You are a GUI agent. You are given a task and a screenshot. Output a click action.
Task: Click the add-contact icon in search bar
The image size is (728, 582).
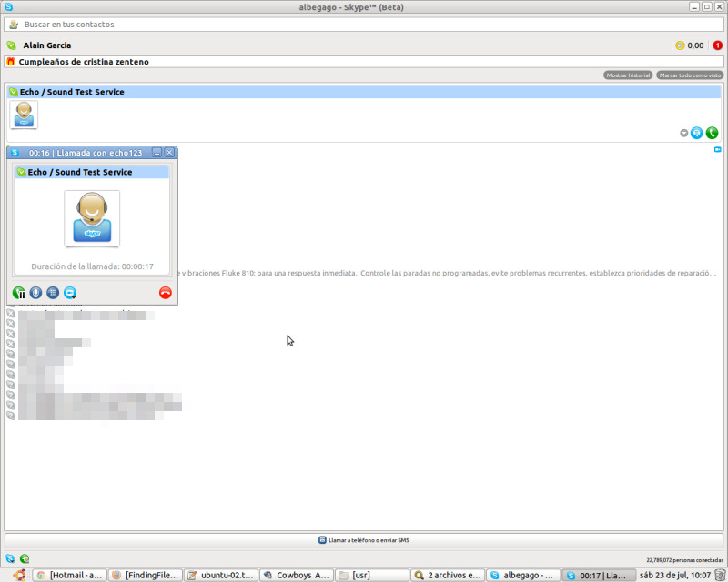[14, 25]
